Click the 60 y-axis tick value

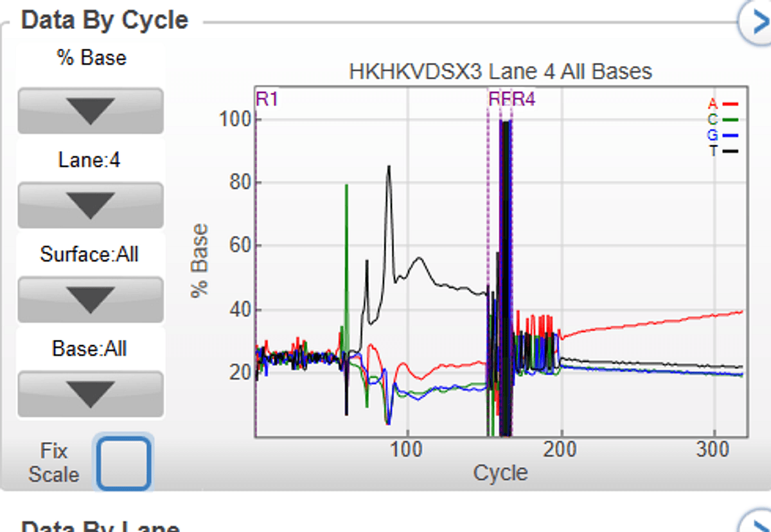[x=240, y=246]
